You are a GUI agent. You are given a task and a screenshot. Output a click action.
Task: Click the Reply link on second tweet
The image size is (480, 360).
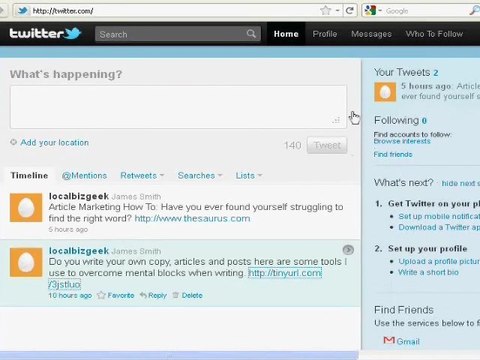pyautogui.click(x=157, y=295)
